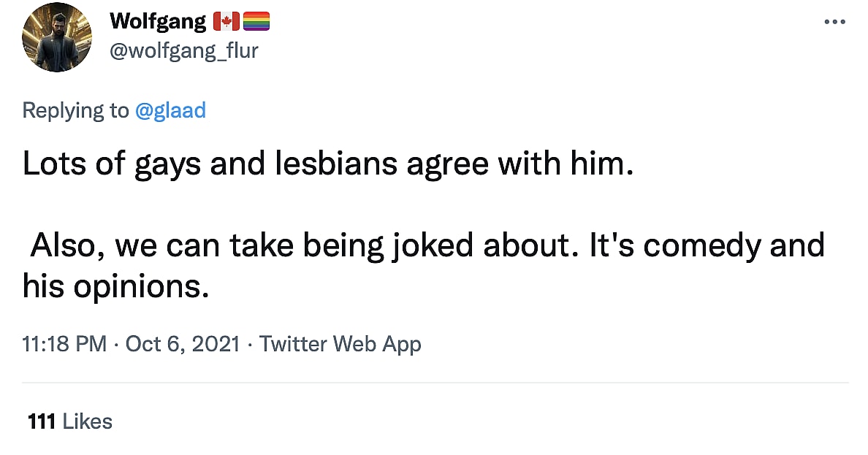Image resolution: width=868 pixels, height=455 pixels.
Task: Click the bold 111 like count number
Action: pos(42,421)
